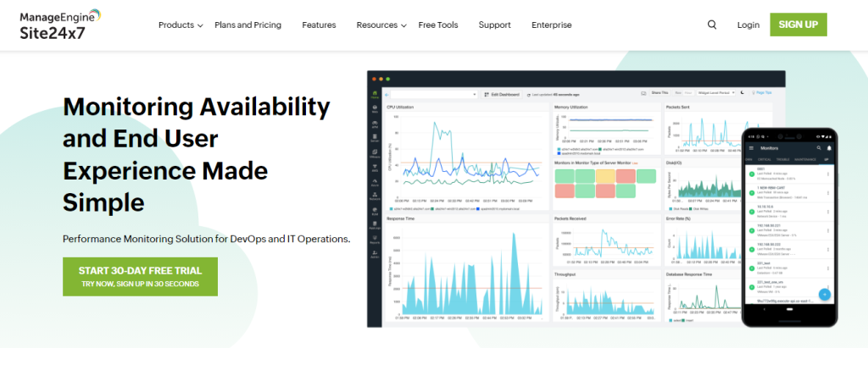Select the VMware icon in dashboard sidebar

click(375, 153)
